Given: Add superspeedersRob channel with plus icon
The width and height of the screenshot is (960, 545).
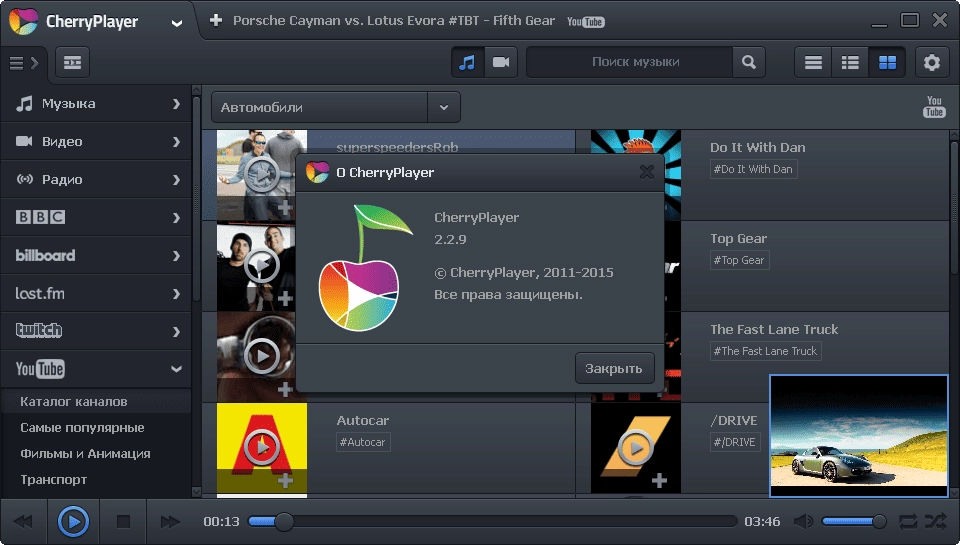Looking at the screenshot, I should click(x=285, y=208).
